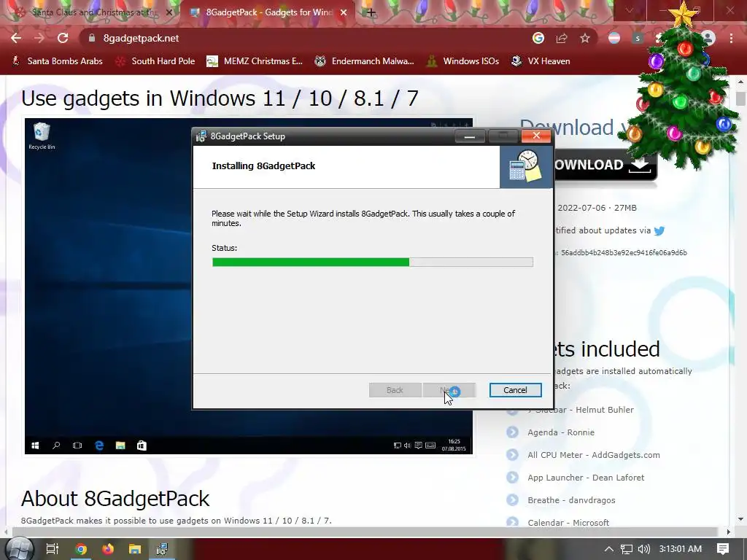Open the Chrome profile avatar
The image size is (747, 560).
tap(708, 38)
